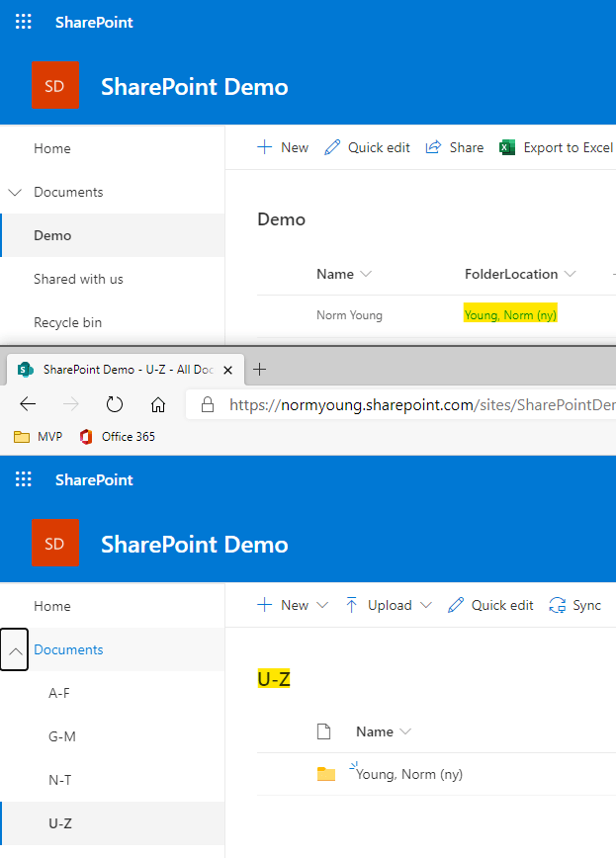Open the G-M library in navigation

coord(61,736)
